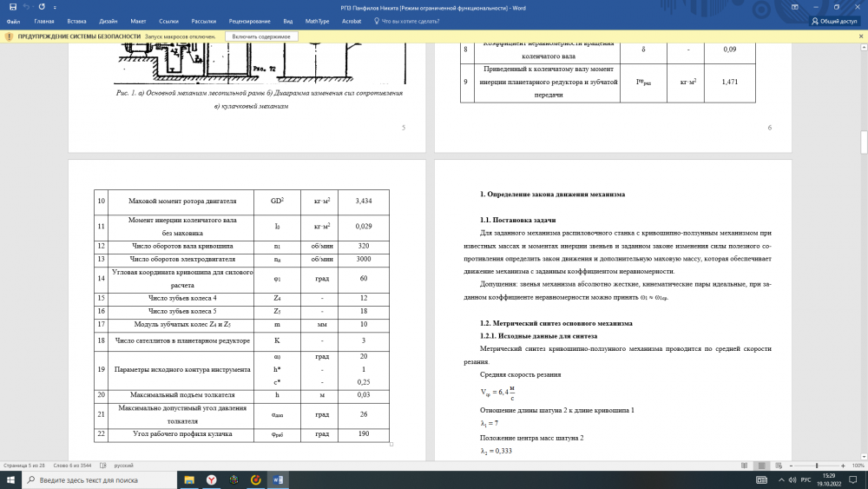Viewport: 868px width, 489px height.
Task: Click the Word icon on the taskbar
Action: (x=278, y=480)
